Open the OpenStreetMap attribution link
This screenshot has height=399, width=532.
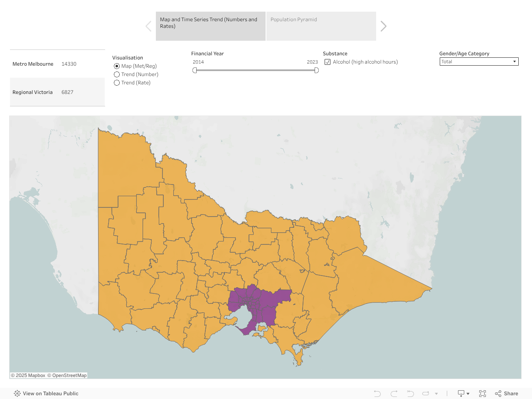pyautogui.click(x=67, y=375)
